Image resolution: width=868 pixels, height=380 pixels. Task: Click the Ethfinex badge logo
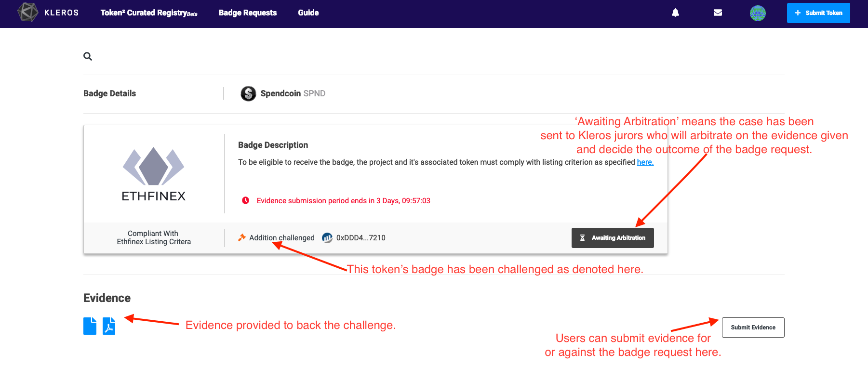(153, 174)
